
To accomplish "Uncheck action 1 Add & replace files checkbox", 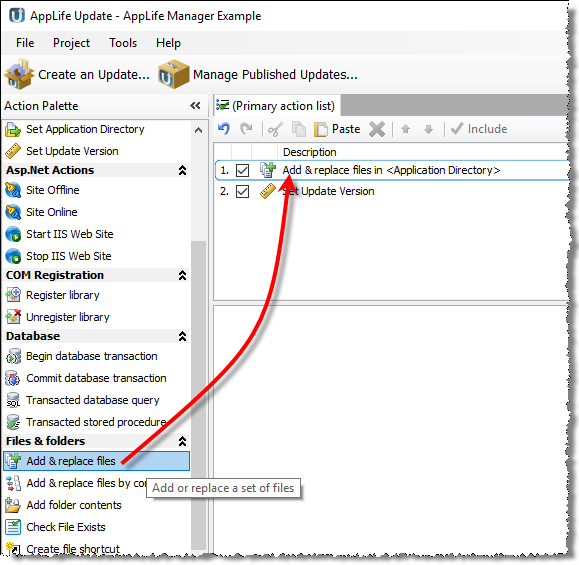I will tap(242, 170).
